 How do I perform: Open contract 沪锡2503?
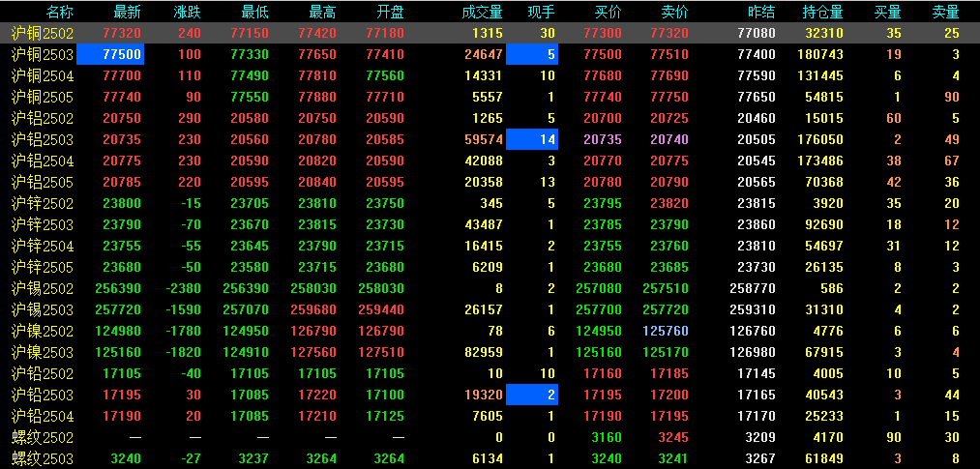(x=43, y=309)
